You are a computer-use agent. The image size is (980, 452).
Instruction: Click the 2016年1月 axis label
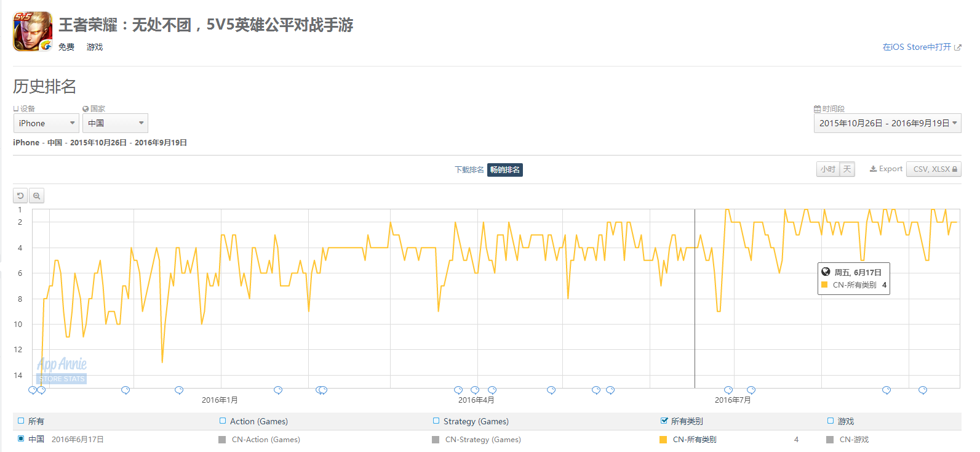pyautogui.click(x=220, y=400)
